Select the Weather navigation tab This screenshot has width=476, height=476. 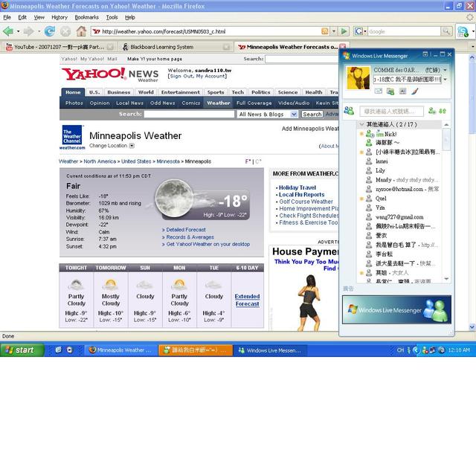tap(218, 103)
